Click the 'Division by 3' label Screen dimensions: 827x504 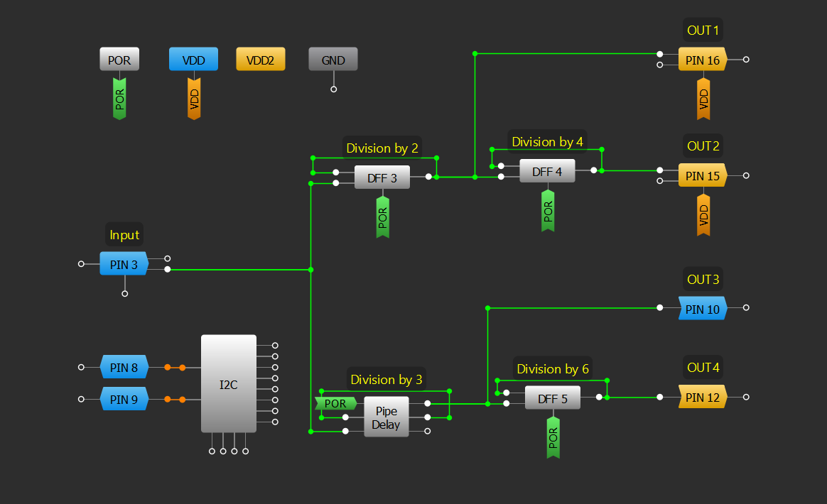click(x=387, y=380)
